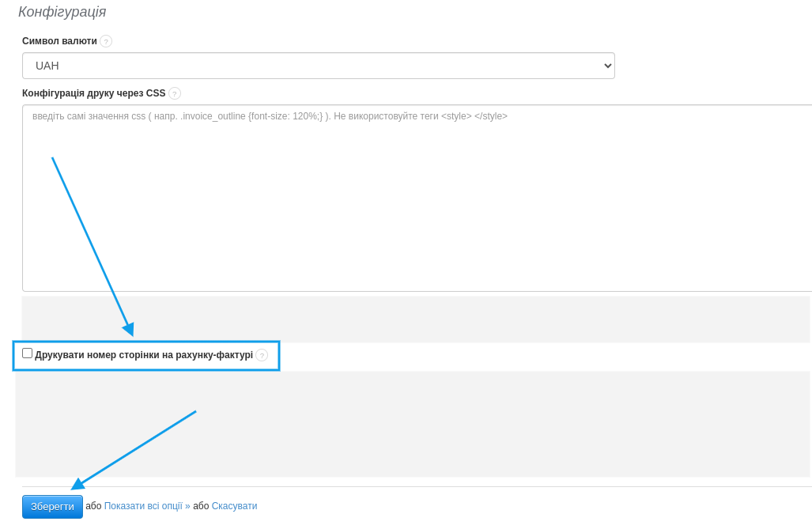Save the configuration using the blue button
This screenshot has width=812, height=529.
[x=52, y=506]
